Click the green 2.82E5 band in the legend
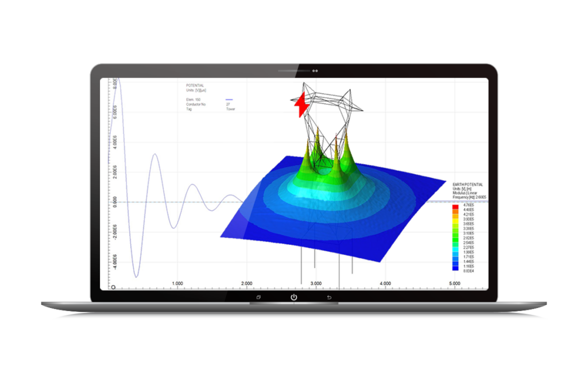588x382 pixels. (455, 237)
